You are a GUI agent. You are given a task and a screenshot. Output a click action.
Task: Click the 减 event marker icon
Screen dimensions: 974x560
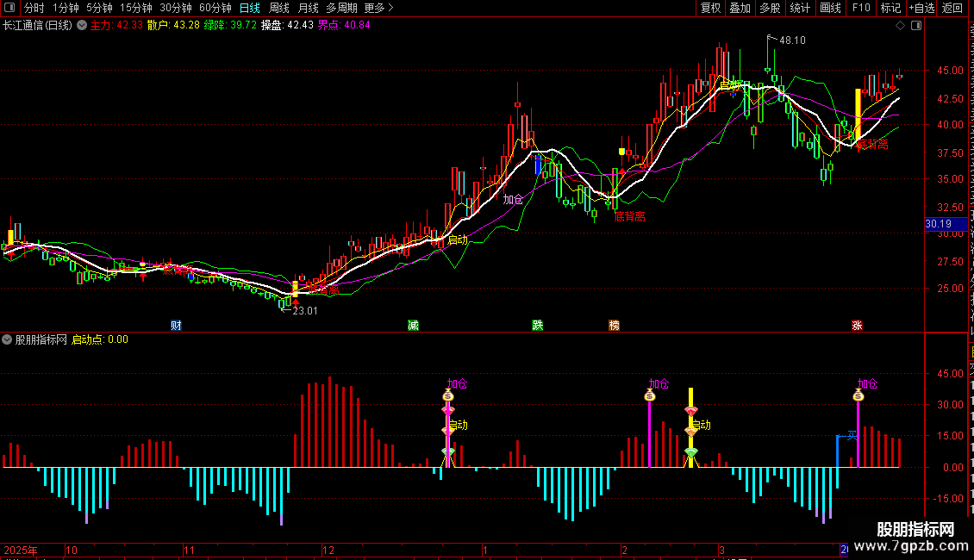(x=413, y=325)
